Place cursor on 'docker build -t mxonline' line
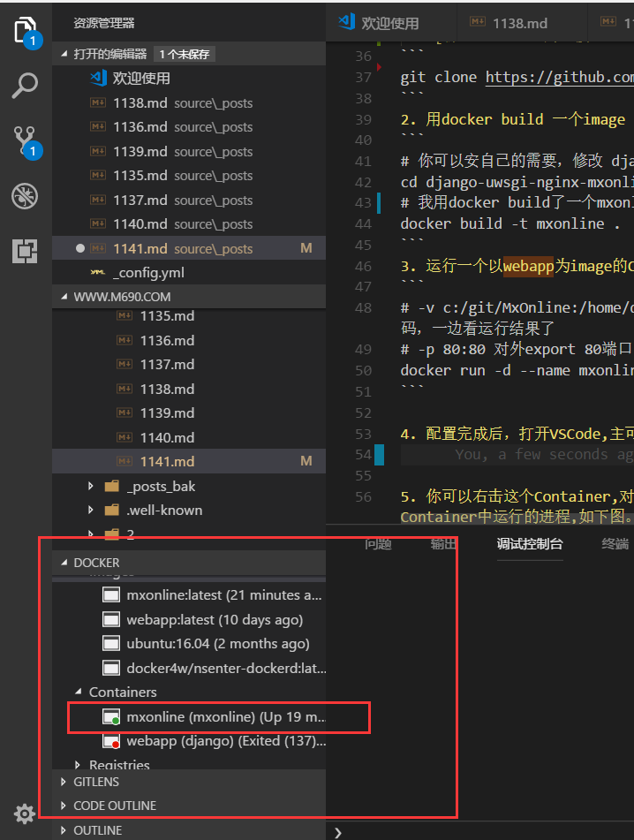Image resolution: width=634 pixels, height=840 pixels. pyautogui.click(x=510, y=224)
